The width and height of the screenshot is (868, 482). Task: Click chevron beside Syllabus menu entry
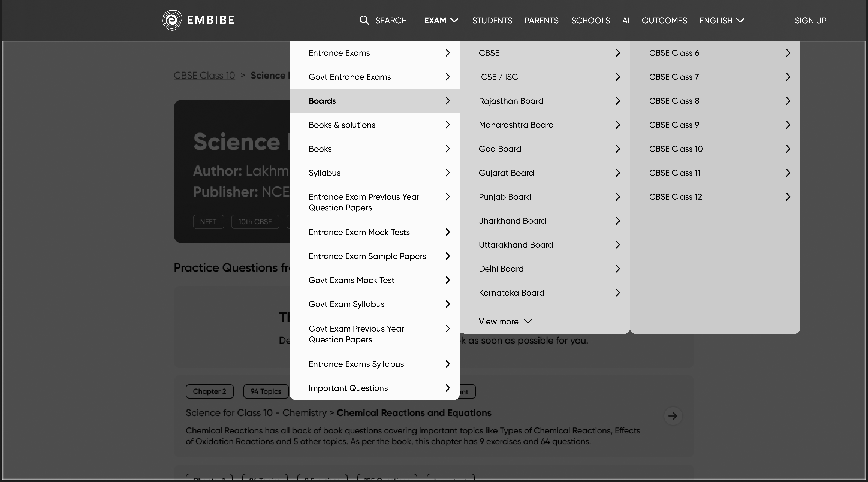[447, 173]
